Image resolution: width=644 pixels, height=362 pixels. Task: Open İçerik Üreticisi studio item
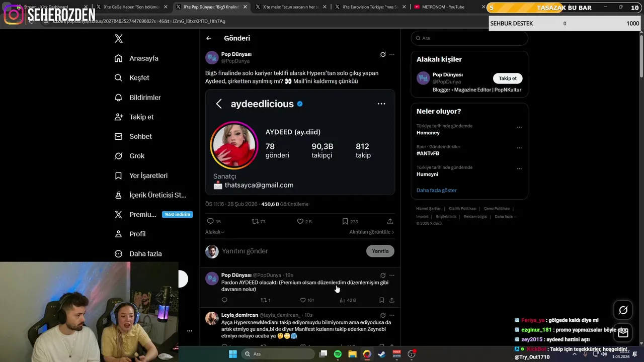(150, 195)
